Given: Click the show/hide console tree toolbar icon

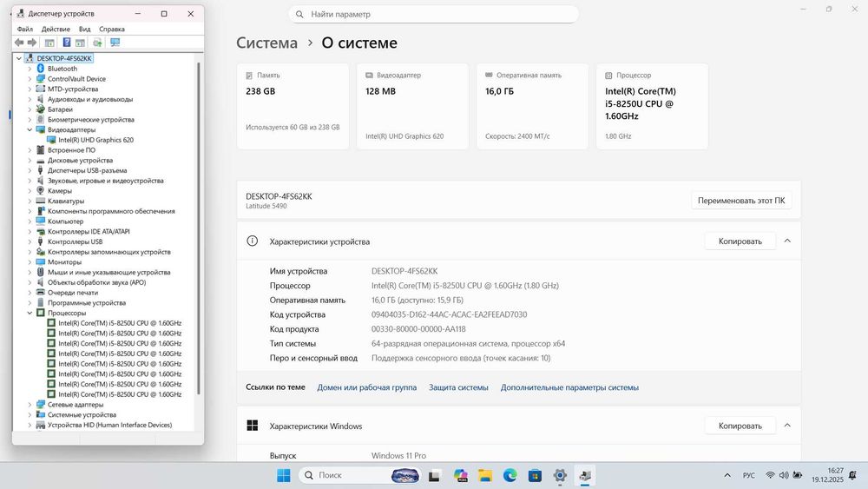Looking at the screenshot, I should pyautogui.click(x=49, y=43).
